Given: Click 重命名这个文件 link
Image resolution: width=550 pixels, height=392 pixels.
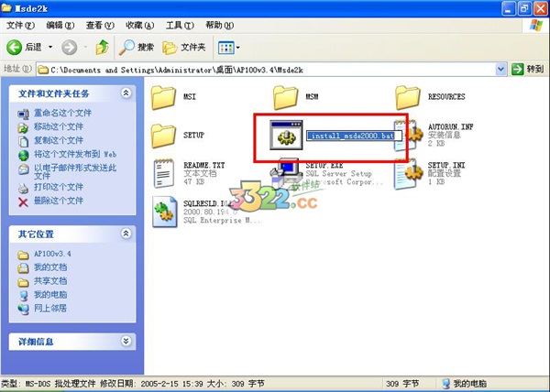Looking at the screenshot, I should [62, 113].
